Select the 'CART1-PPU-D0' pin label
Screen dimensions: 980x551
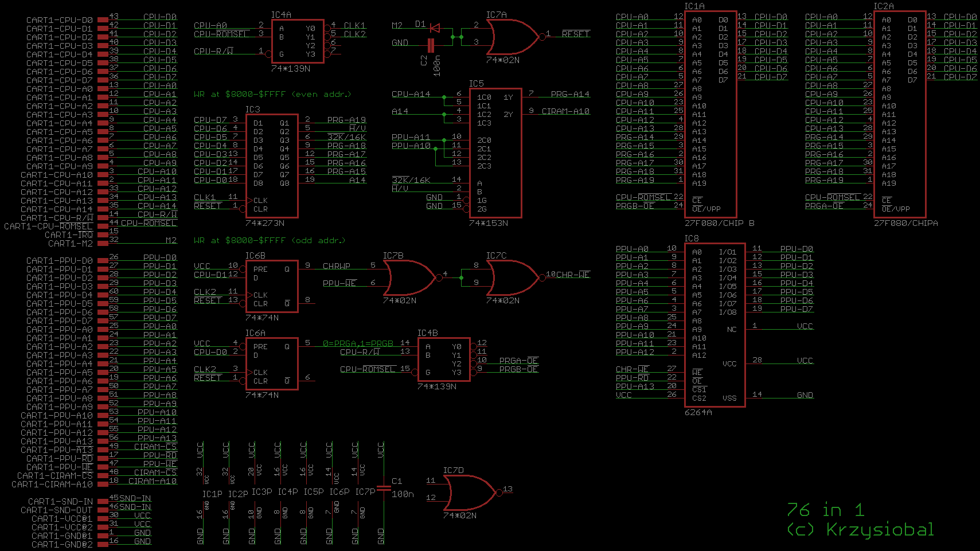(60, 261)
